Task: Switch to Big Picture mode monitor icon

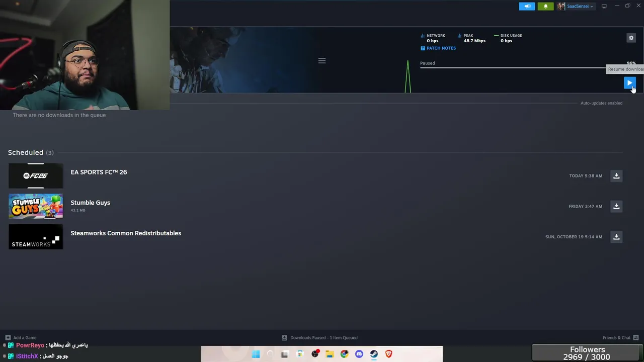Action: (604, 7)
